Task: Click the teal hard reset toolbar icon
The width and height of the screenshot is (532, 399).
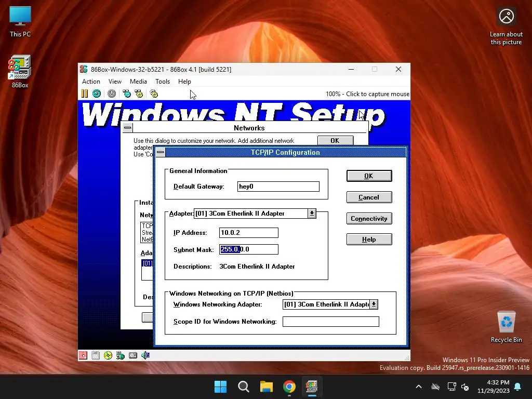Action: click(97, 94)
